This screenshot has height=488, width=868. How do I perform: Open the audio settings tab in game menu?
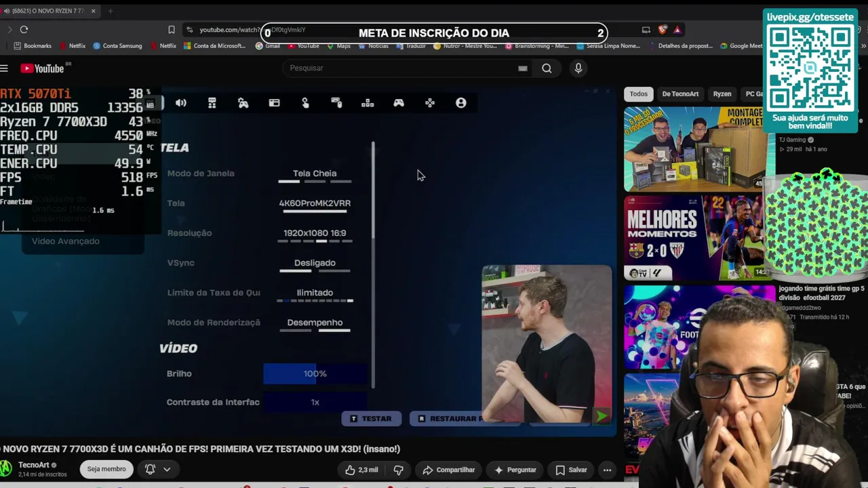pyautogui.click(x=181, y=103)
